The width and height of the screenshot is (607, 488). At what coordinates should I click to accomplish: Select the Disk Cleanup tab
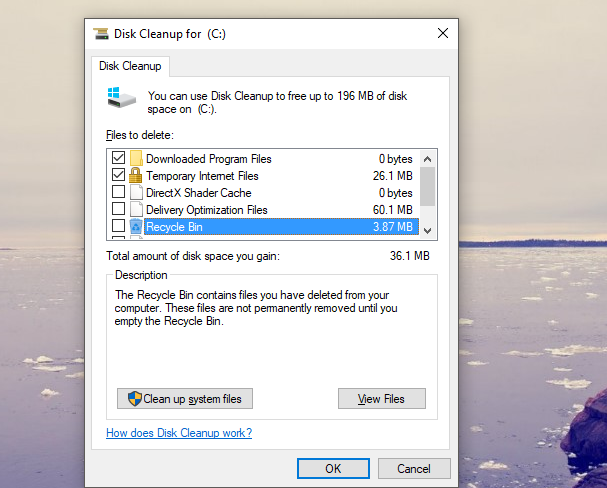(x=130, y=66)
